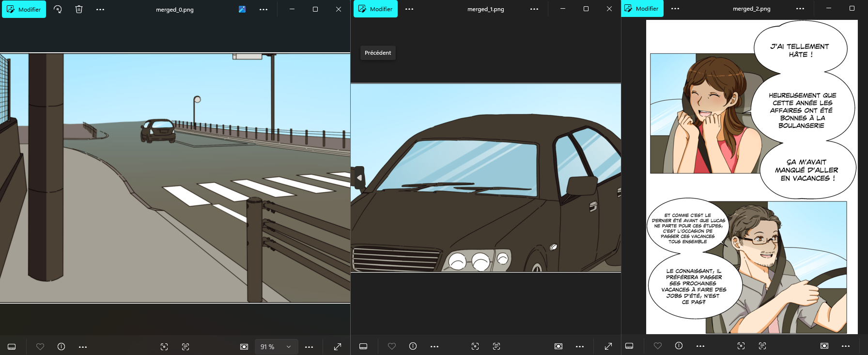Screen dimensions: 868x355
Task: Delete merged_0.png with the trash icon
Action: tap(79, 9)
